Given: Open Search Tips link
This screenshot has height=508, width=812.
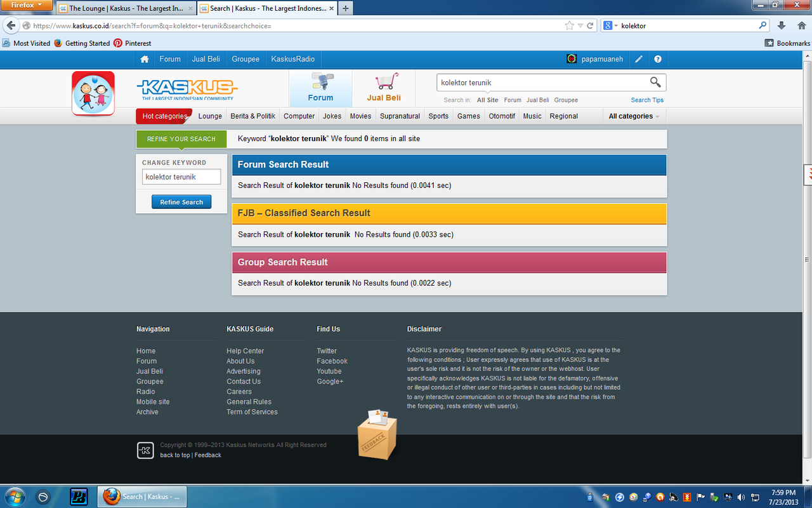Looking at the screenshot, I should pos(647,100).
